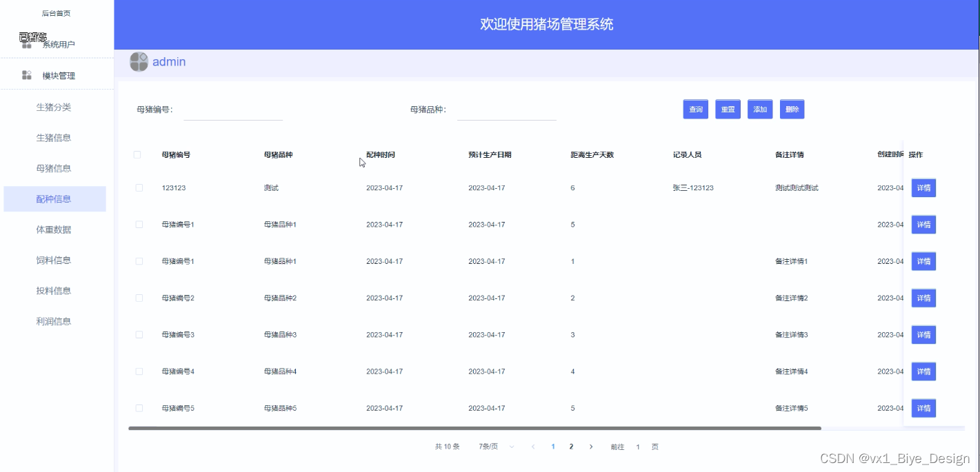This screenshot has height=472, width=980.
Task: Check the 母猪编号5 row checkbox
Action: click(139, 408)
